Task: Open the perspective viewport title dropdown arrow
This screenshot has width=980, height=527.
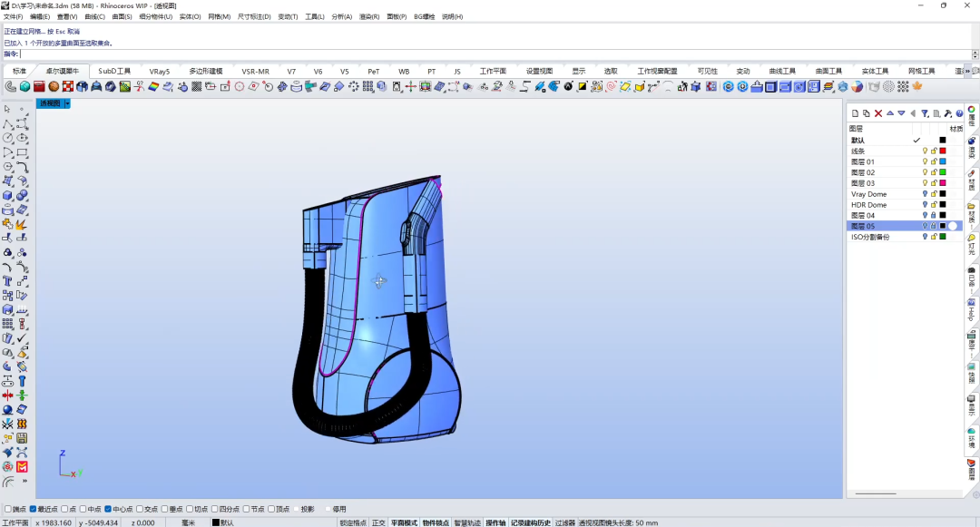Action: coord(67,103)
